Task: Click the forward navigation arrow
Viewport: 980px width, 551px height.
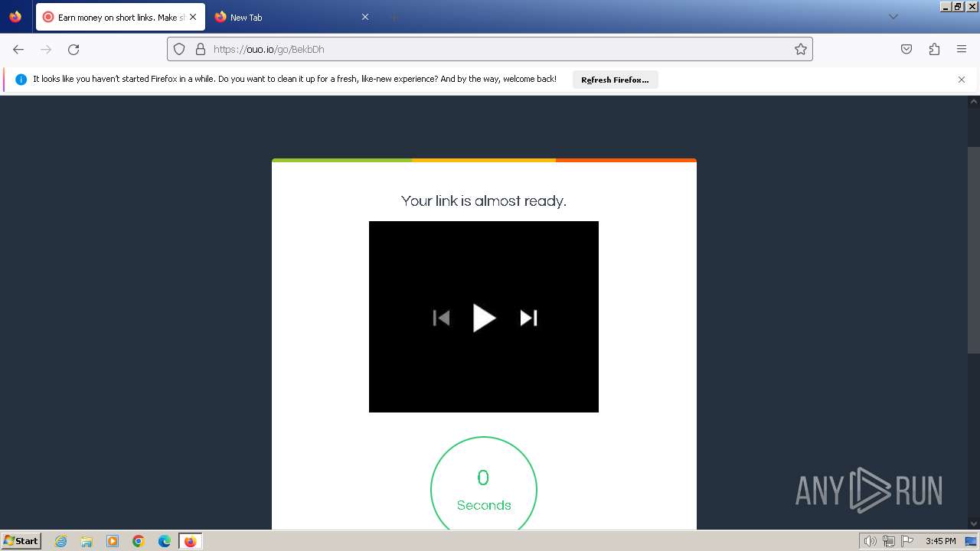Action: (x=46, y=49)
